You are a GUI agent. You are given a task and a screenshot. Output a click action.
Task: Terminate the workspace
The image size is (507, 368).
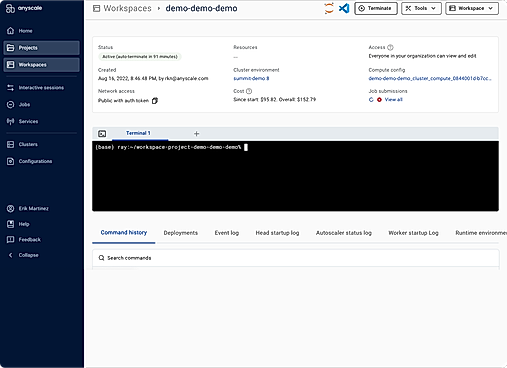[x=376, y=8]
